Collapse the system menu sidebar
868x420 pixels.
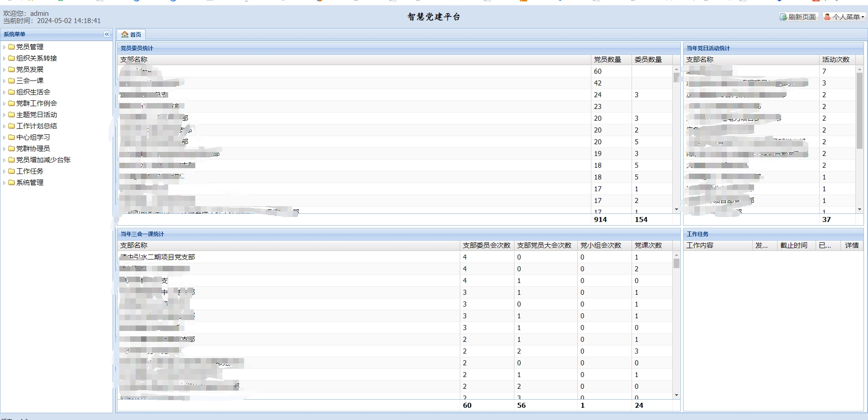point(107,34)
